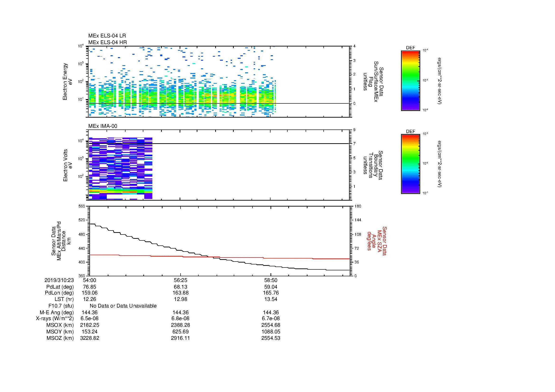Click the PdLat value 68.13
Viewport: 555px width, 392px height.
pyautogui.click(x=180, y=287)
